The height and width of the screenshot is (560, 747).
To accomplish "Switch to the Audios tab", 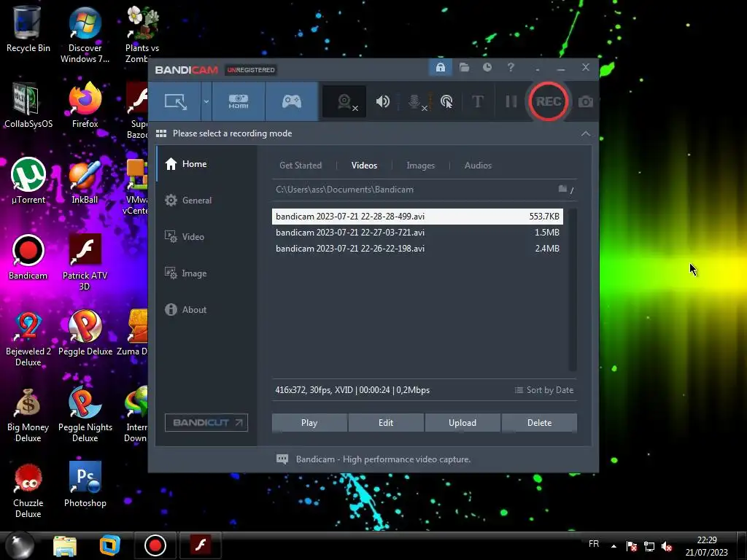I will [x=478, y=166].
